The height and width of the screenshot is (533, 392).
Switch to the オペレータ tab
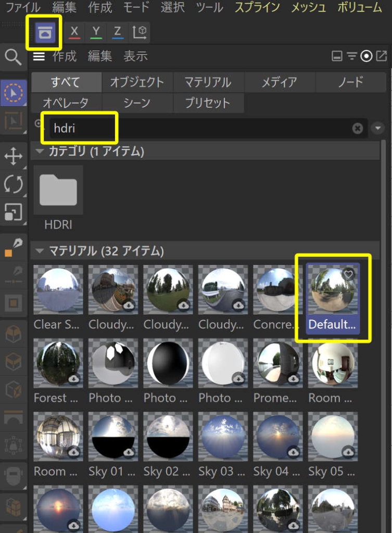[66, 103]
